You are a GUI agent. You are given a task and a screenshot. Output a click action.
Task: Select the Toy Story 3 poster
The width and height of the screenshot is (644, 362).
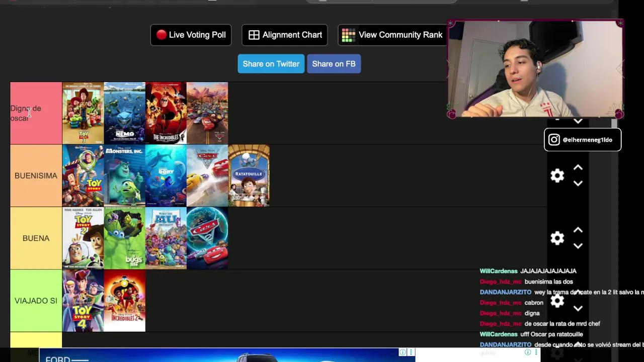(83, 113)
